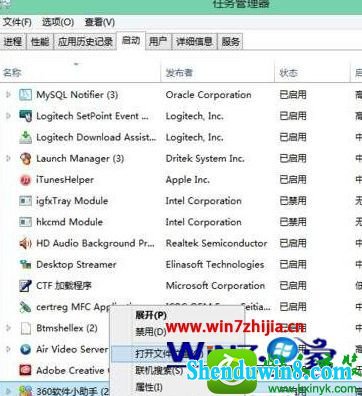Click the Desktop Streamer icon

coord(25,265)
